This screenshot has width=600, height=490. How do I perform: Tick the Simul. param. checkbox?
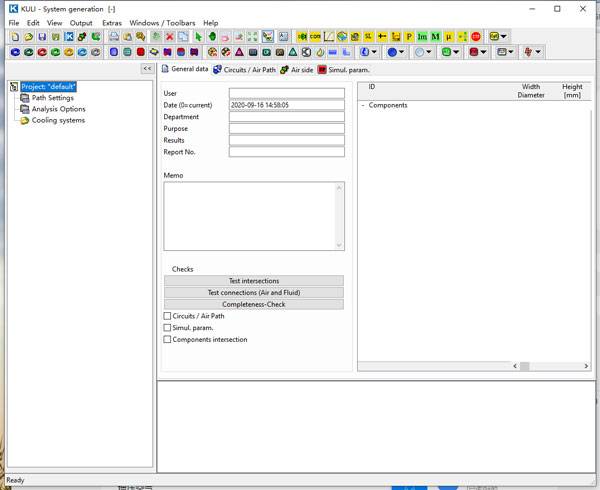pyautogui.click(x=167, y=328)
